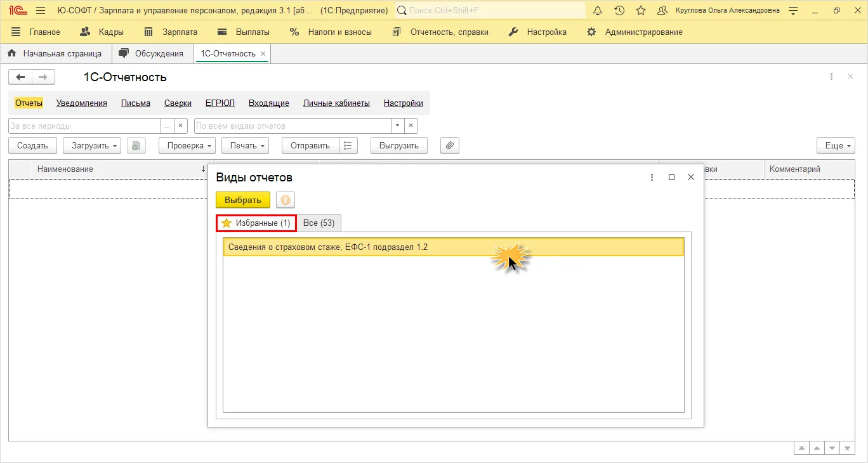The image size is (868, 463).
Task: Click the global search field
Action: pos(490,10)
